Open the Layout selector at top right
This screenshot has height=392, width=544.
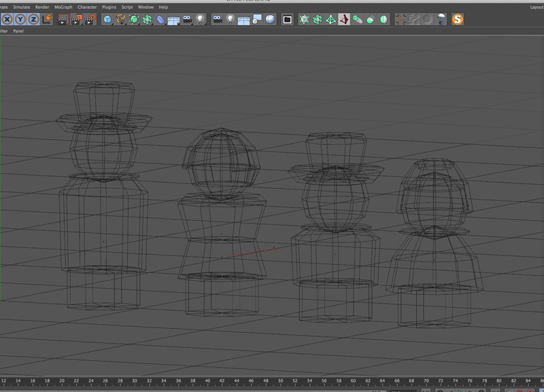[537, 7]
